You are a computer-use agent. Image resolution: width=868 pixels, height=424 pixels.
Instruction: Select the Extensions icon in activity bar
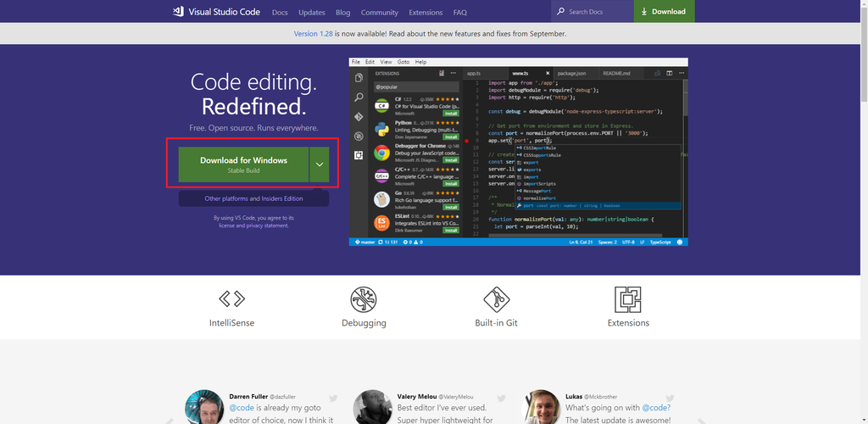coord(359,155)
